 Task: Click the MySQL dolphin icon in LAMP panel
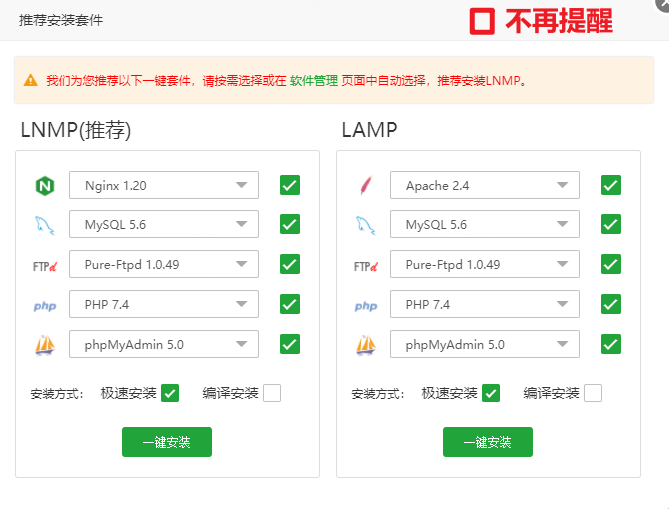point(366,225)
